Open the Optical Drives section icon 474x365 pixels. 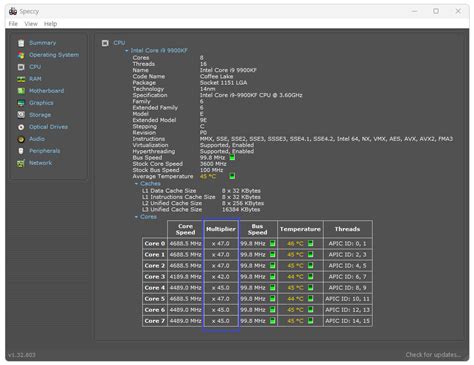[x=21, y=127]
